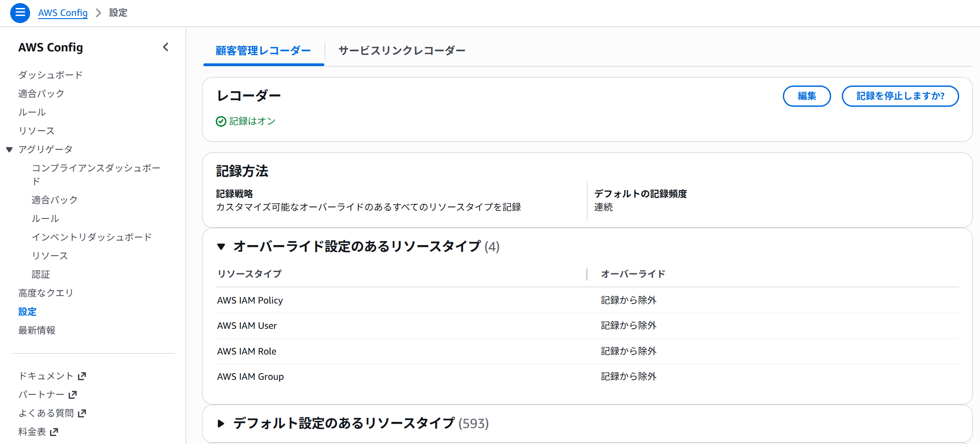Image resolution: width=980 pixels, height=444 pixels.
Task: Select the AWS IAM Policy row
Action: (x=250, y=300)
